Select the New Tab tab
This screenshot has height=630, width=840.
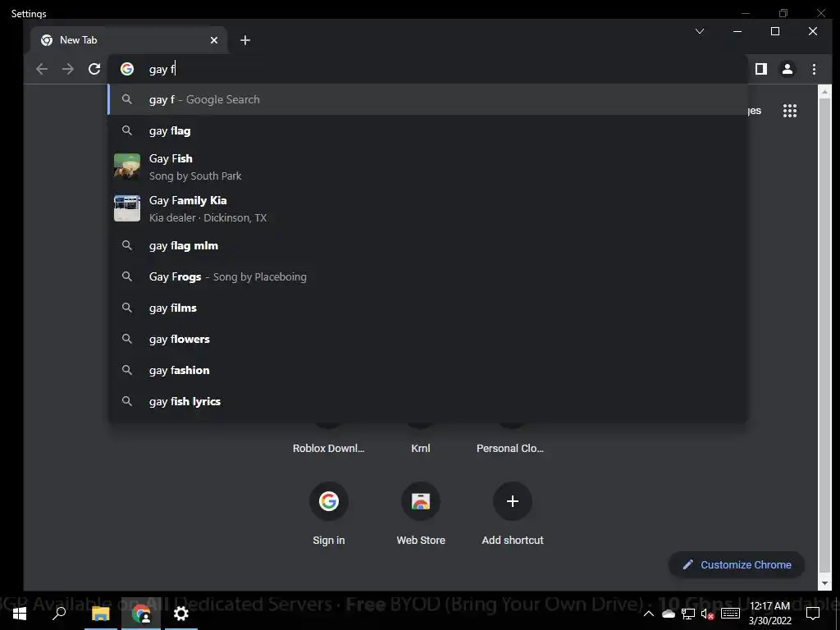pos(130,40)
